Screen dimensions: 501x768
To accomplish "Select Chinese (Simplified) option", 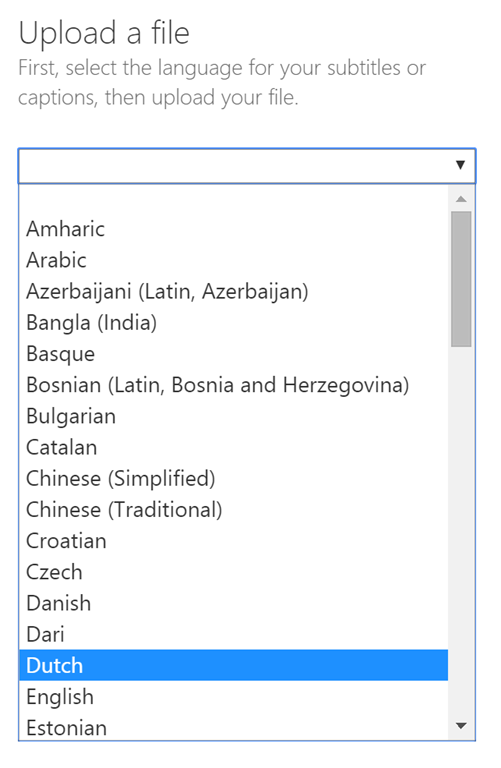I will [234, 479].
